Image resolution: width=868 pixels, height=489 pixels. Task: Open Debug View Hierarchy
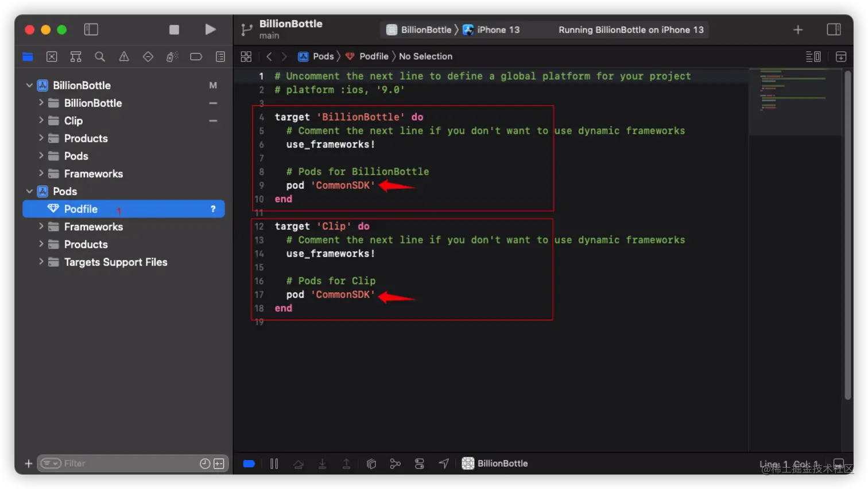[371, 464]
